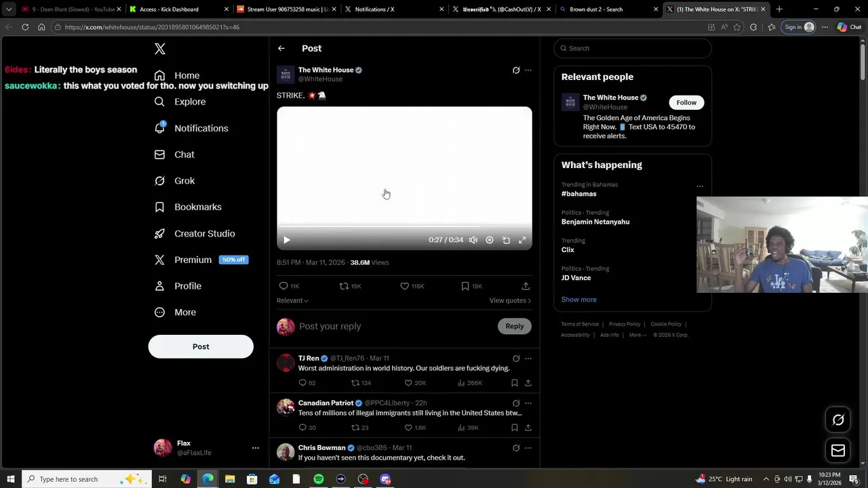Open JD Vance trending topic
Image resolution: width=868 pixels, height=488 pixels.
(576, 278)
